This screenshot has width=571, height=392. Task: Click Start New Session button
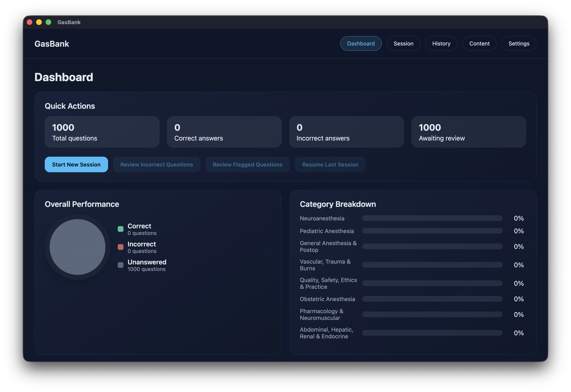(76, 164)
